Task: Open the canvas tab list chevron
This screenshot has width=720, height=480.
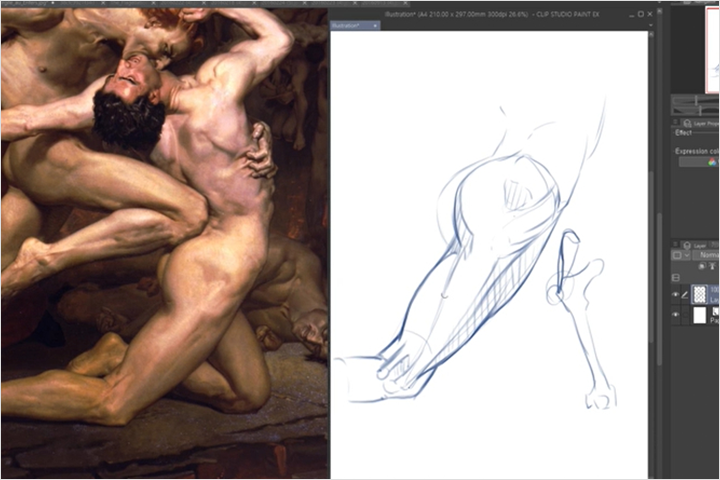Action: tap(650, 26)
